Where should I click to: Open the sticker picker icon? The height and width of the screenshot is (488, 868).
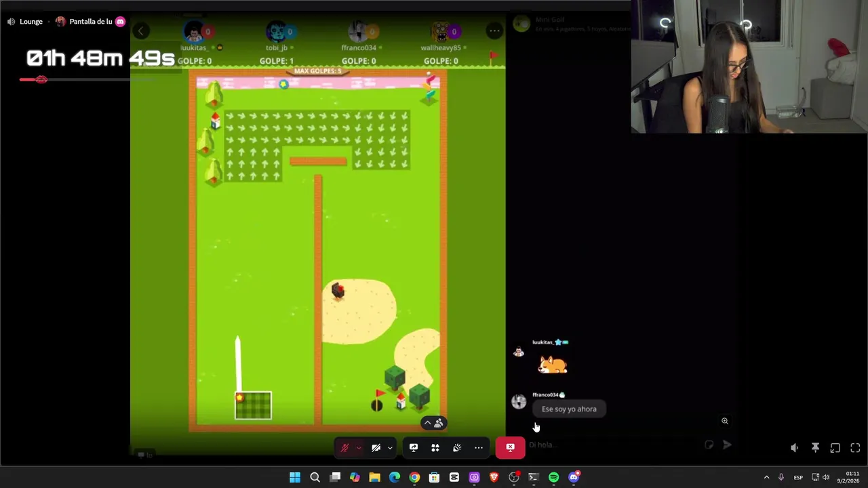click(x=709, y=445)
